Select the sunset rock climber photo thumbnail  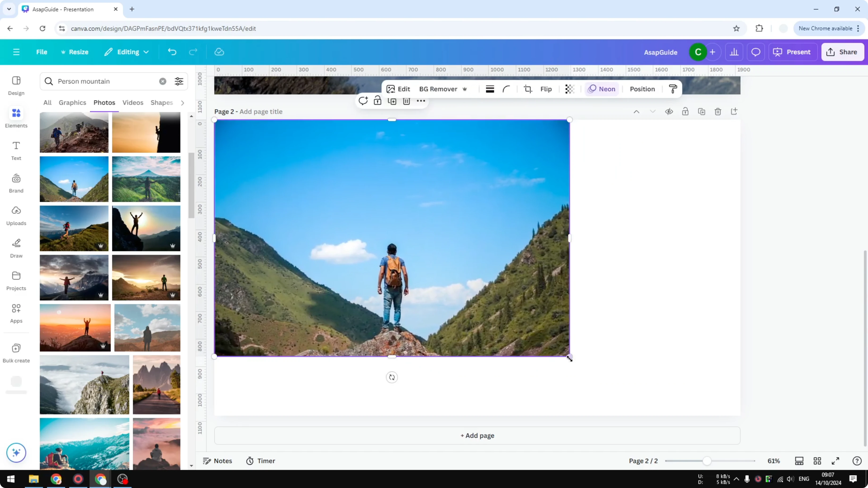146,132
